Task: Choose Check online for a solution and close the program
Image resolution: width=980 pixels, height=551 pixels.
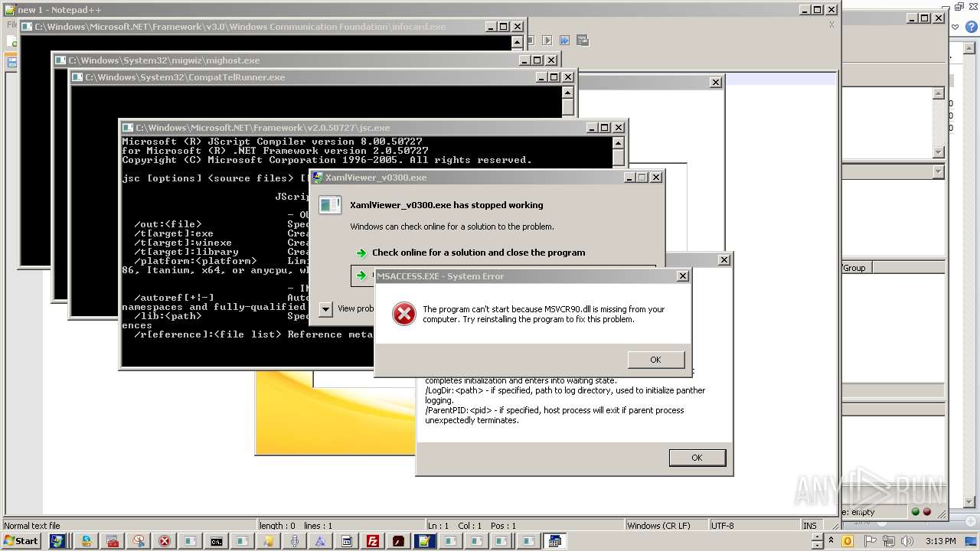Action: click(x=479, y=253)
